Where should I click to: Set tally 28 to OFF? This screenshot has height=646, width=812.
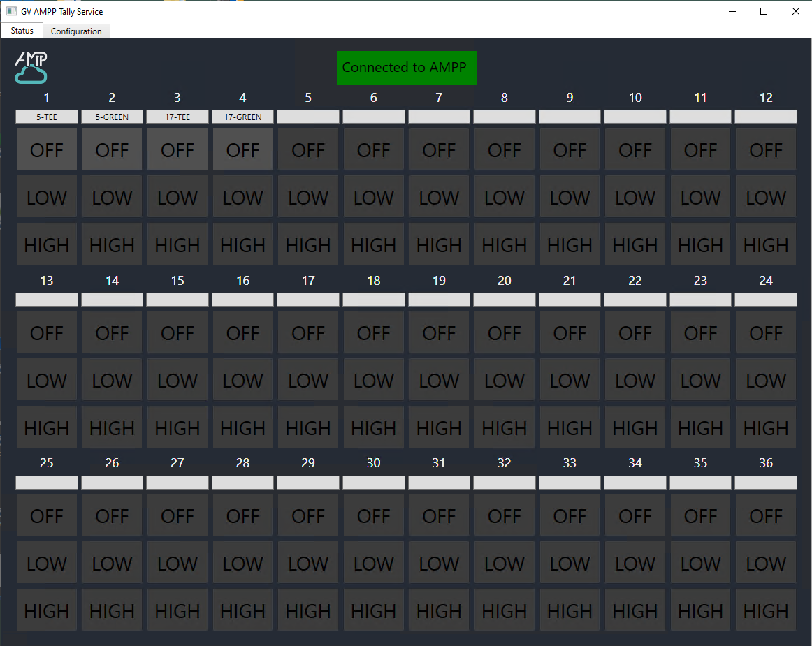click(x=243, y=515)
